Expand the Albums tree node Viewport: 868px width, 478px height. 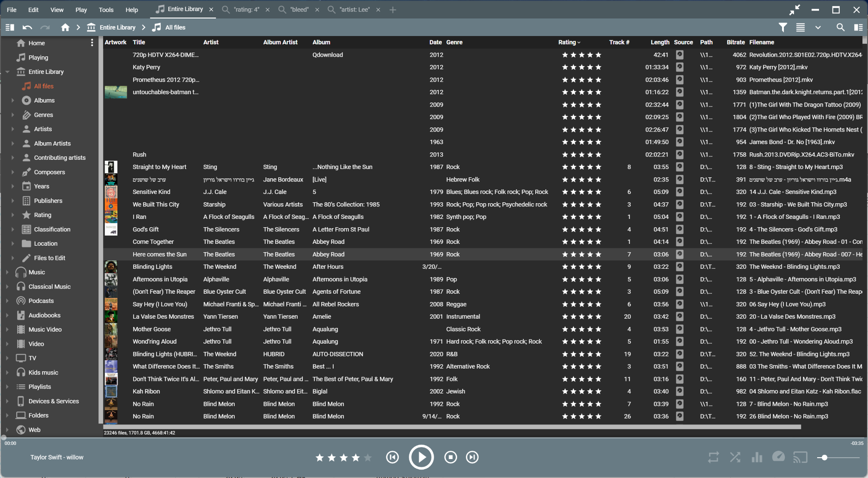(x=12, y=101)
